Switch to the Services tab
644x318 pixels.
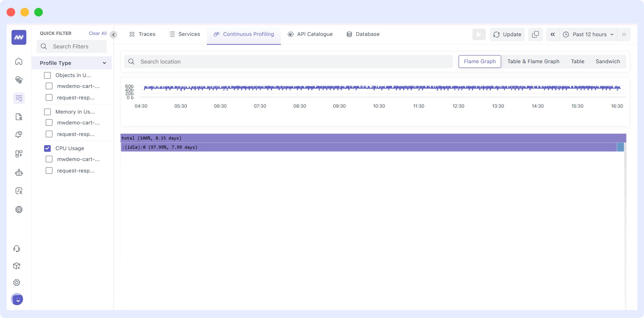184,34
